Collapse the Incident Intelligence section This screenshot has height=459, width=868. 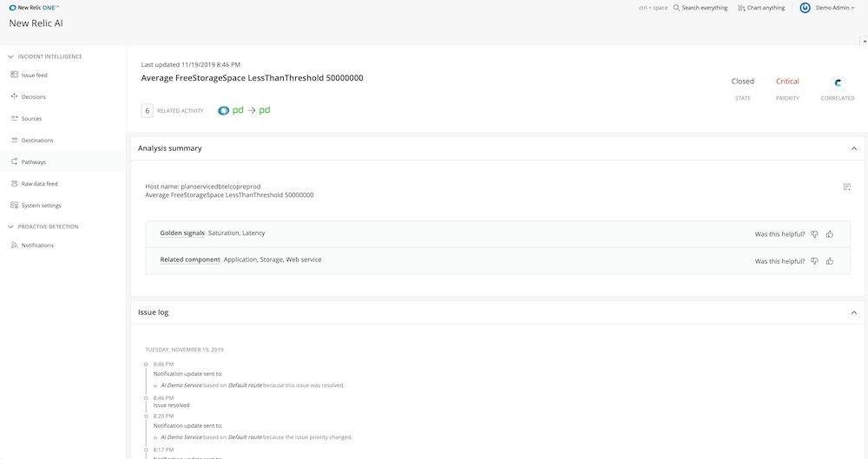point(10,56)
